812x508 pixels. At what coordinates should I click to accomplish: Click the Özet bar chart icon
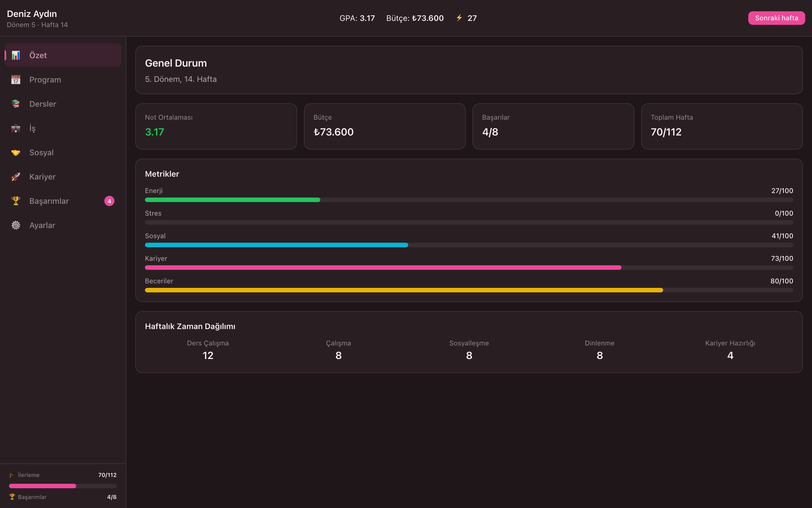point(16,55)
